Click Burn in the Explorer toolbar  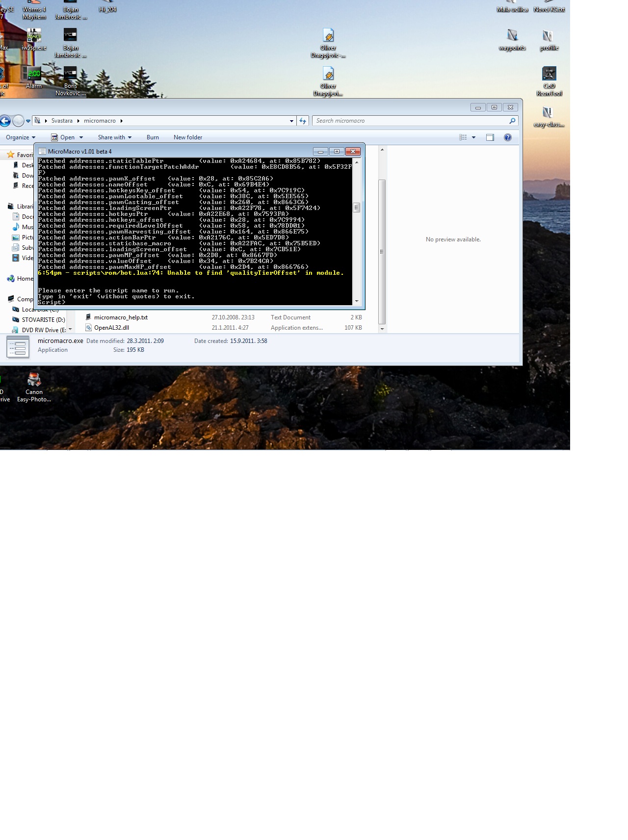coord(153,137)
